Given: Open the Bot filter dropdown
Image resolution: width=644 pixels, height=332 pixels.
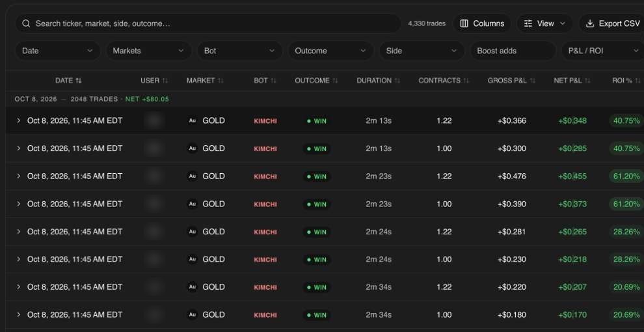Looking at the screenshot, I should [x=239, y=51].
